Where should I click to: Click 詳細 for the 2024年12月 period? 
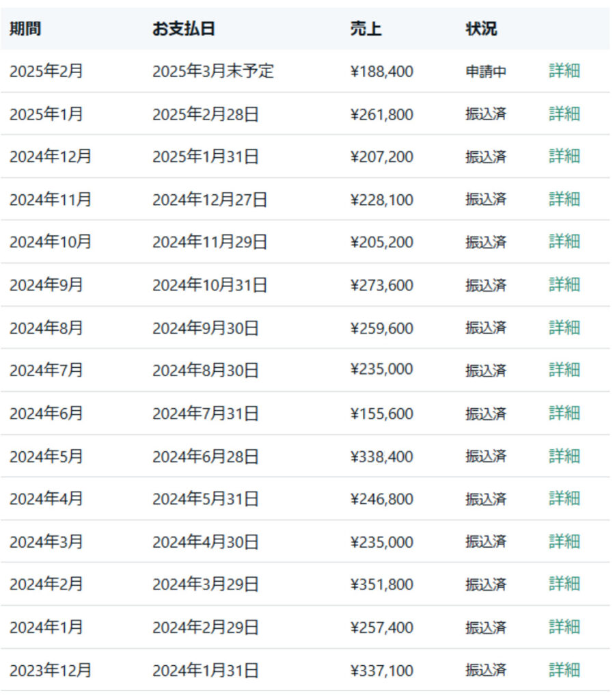coord(564,157)
